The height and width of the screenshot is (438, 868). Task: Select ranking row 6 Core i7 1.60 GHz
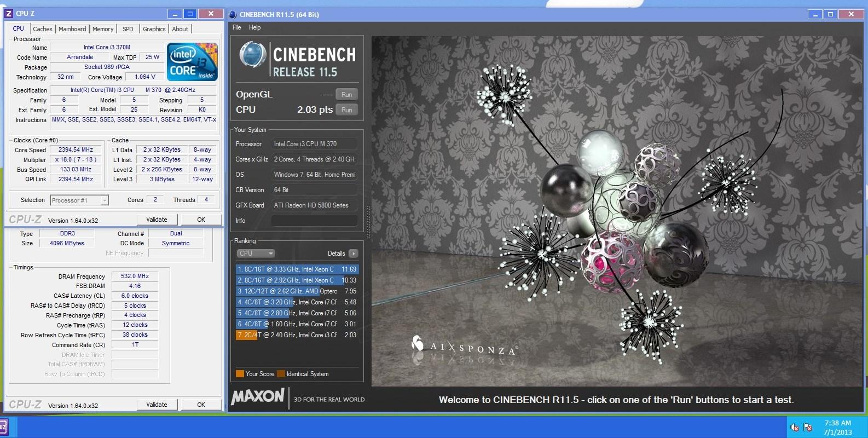297,324
